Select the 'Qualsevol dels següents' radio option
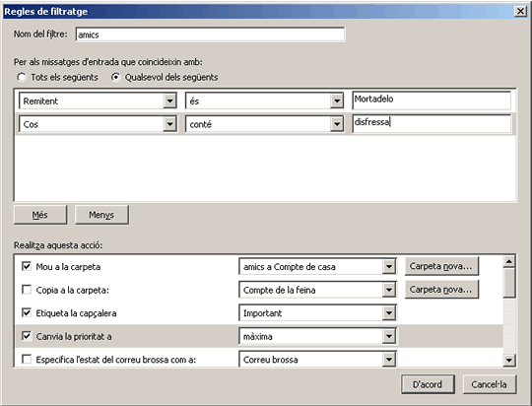This screenshot has width=532, height=406. (115, 77)
